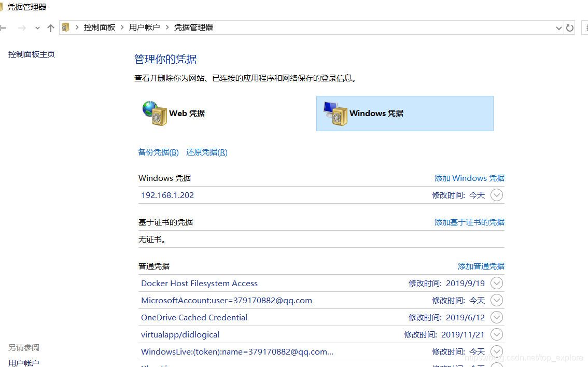Click the Docker entry date 2019/9/19
Viewport: 588px width, 367px height.
tap(465, 284)
